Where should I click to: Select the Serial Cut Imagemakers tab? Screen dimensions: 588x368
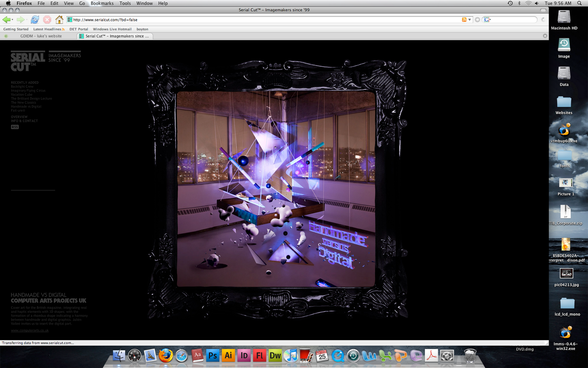click(115, 36)
